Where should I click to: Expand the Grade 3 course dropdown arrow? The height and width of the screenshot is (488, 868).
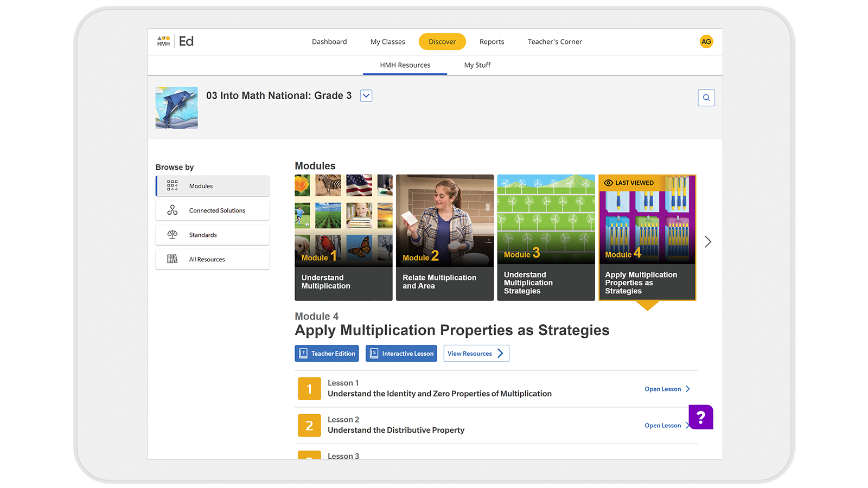click(366, 95)
